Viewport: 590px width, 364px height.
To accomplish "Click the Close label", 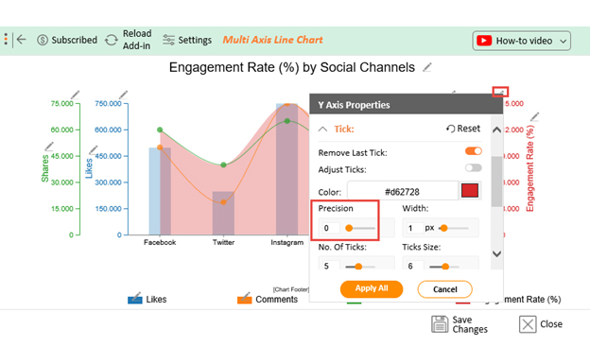I will pyautogui.click(x=551, y=324).
